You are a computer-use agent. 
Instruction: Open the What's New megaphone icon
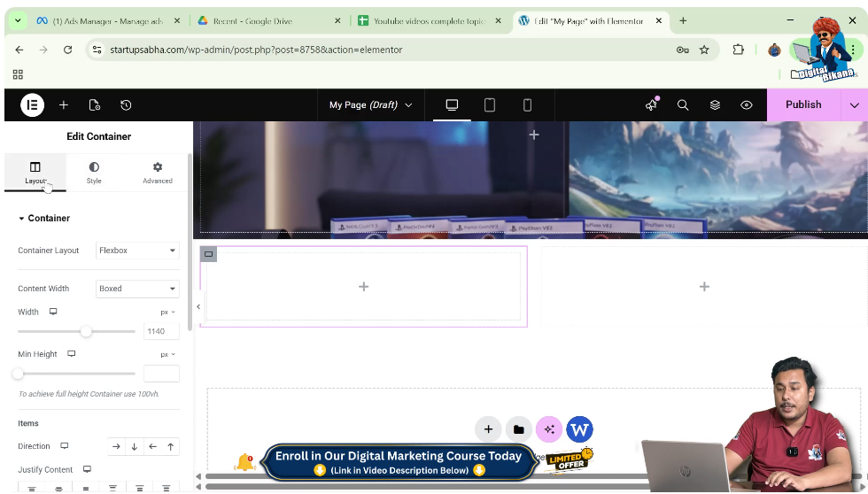(652, 104)
